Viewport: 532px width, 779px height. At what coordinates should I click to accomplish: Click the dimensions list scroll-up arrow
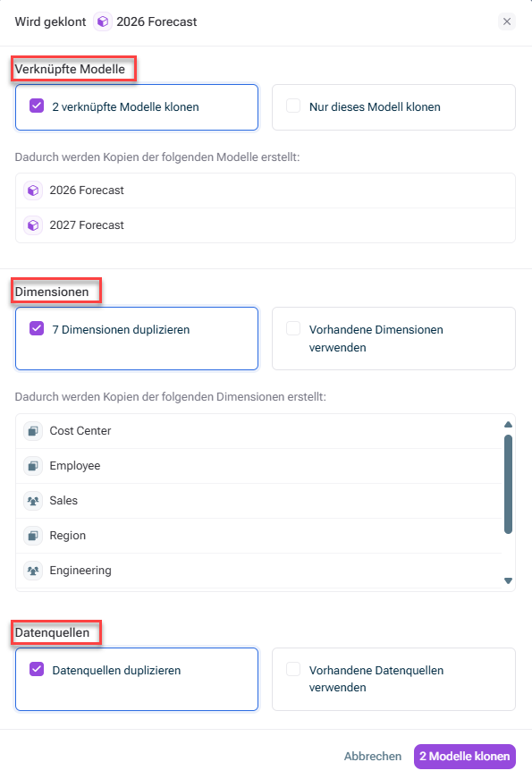click(508, 424)
